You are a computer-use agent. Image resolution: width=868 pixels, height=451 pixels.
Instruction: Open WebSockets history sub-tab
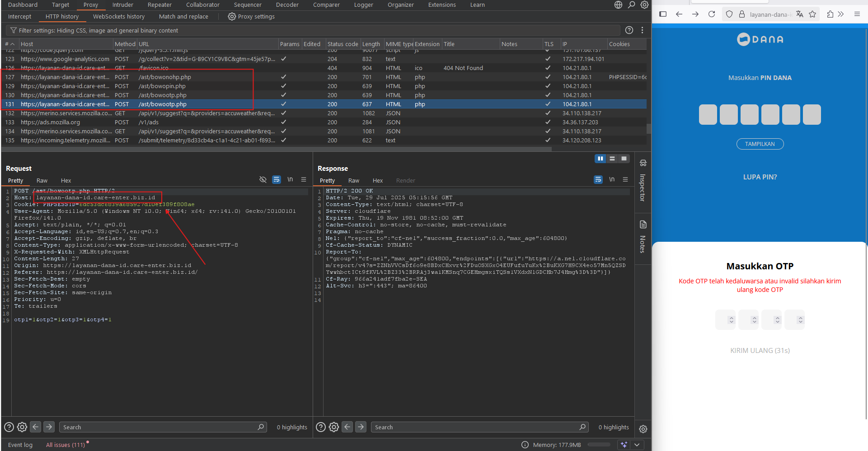pyautogui.click(x=119, y=16)
